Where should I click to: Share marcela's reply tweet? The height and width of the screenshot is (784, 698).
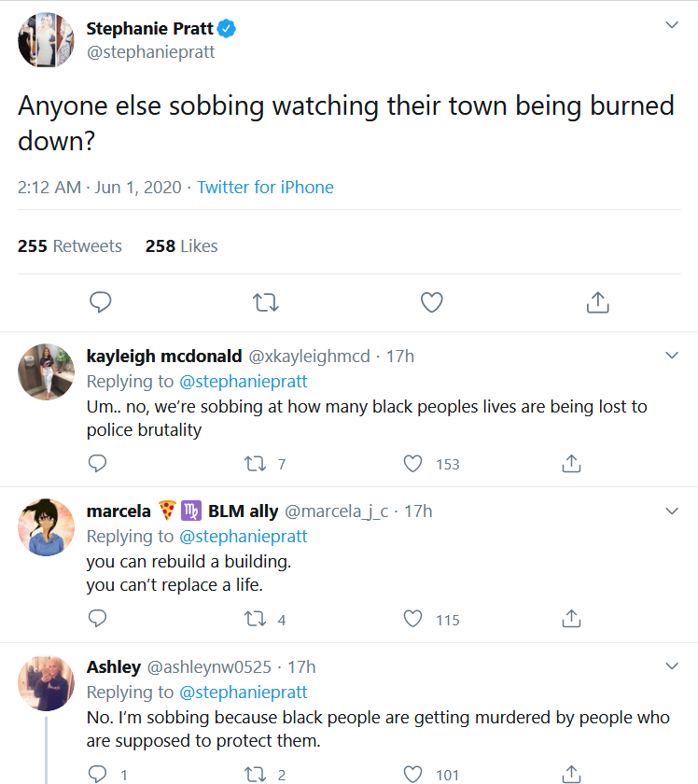572,619
